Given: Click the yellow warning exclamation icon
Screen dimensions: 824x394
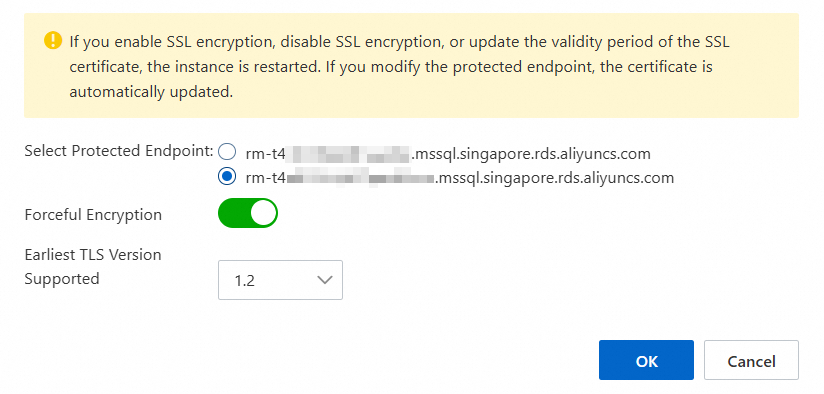Looking at the screenshot, I should (x=53, y=40).
